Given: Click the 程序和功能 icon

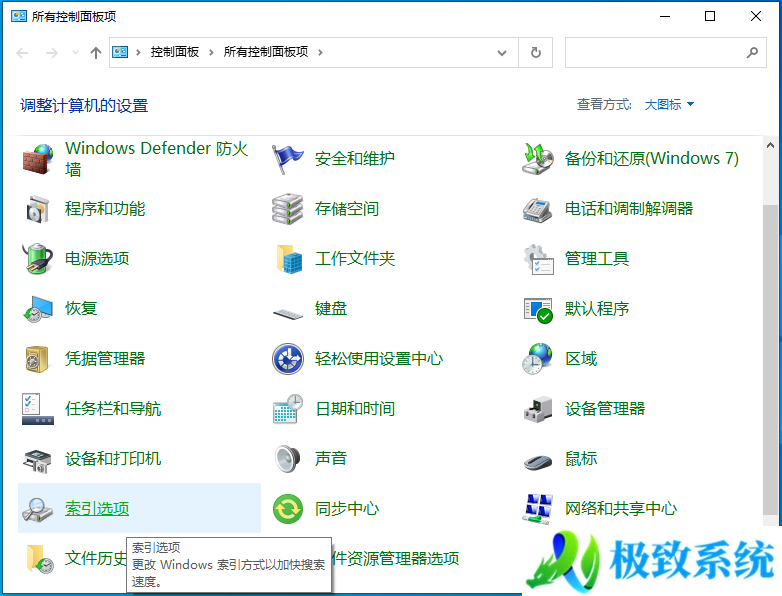Looking at the screenshot, I should (38, 209).
